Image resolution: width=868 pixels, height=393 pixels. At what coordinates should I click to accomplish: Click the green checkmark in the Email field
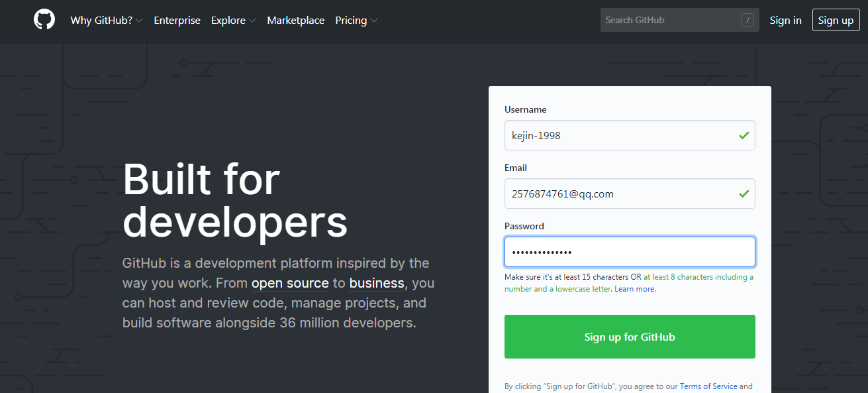tap(744, 194)
